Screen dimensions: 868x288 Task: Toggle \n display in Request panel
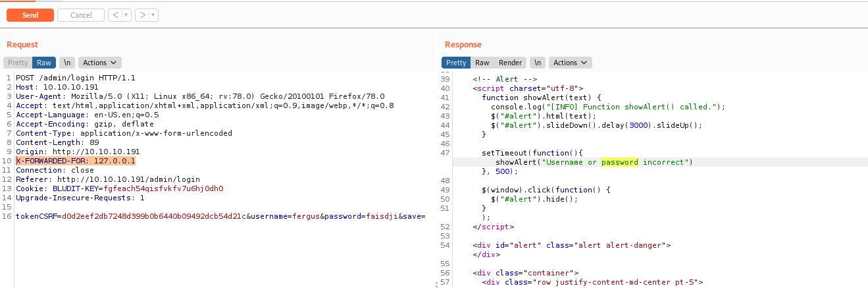pyautogui.click(x=66, y=63)
